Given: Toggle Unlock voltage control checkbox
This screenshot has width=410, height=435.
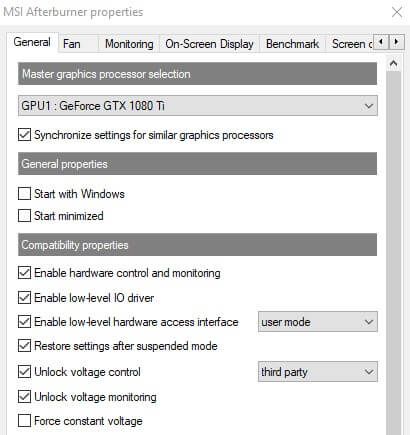Looking at the screenshot, I should coord(24,372).
